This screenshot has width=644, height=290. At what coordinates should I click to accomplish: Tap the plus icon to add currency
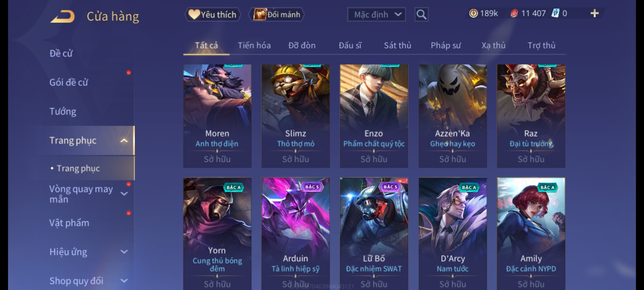tap(595, 13)
